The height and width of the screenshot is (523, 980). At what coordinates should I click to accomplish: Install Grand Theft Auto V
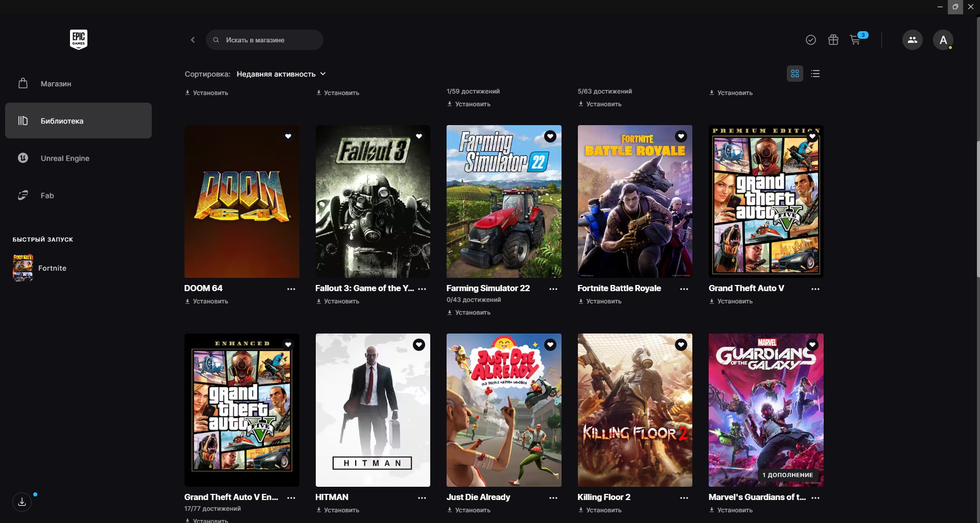[x=731, y=301]
